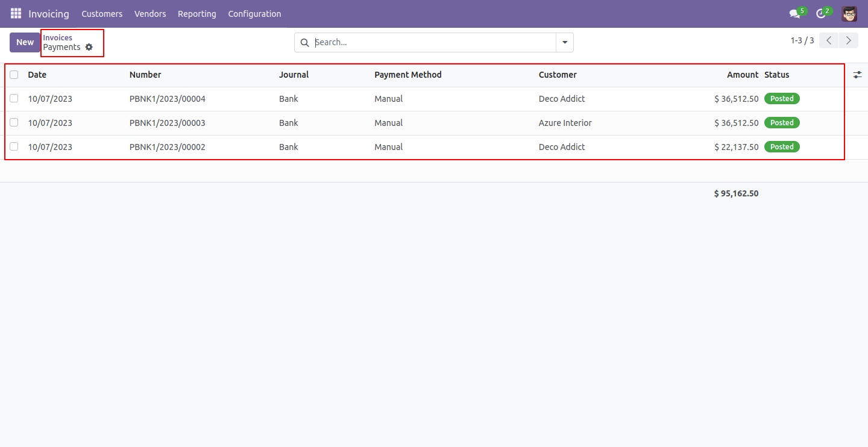
Task: Open payment PBNK1/2023/00002
Action: (168, 147)
